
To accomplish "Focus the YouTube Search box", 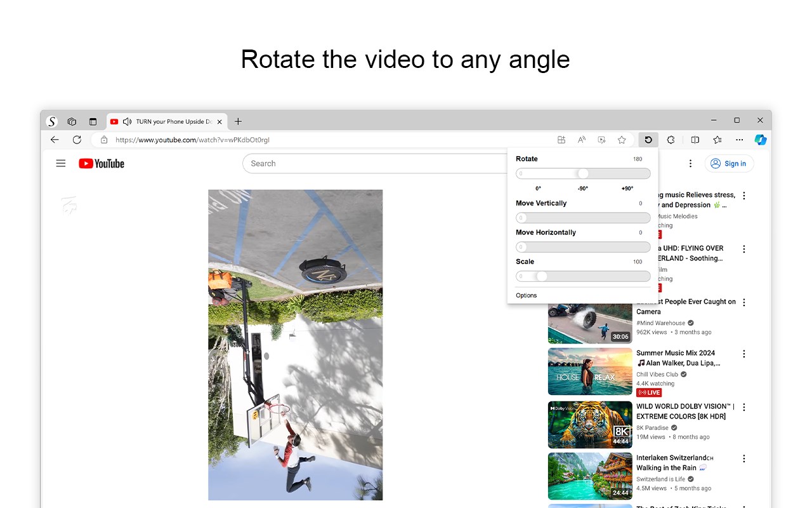I will click(375, 163).
